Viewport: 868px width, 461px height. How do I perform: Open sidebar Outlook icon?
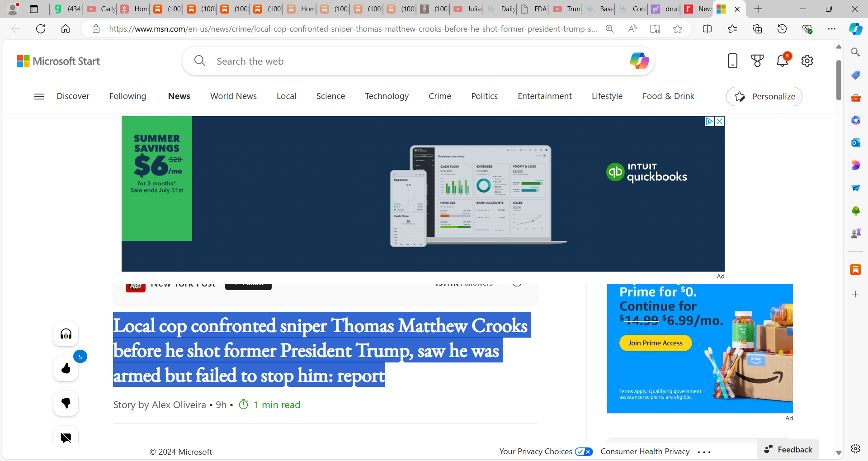[855, 143]
